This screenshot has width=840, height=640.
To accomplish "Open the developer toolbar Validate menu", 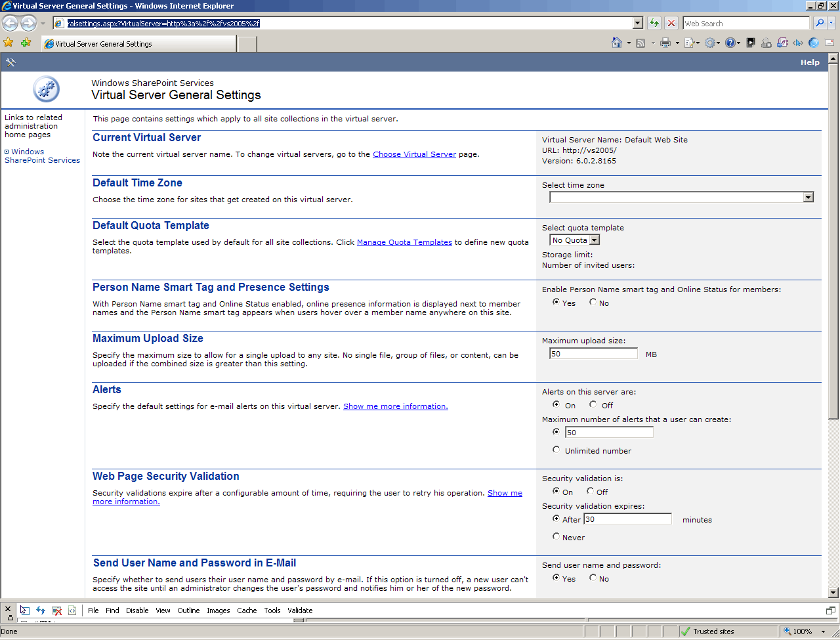I will click(x=300, y=610).
